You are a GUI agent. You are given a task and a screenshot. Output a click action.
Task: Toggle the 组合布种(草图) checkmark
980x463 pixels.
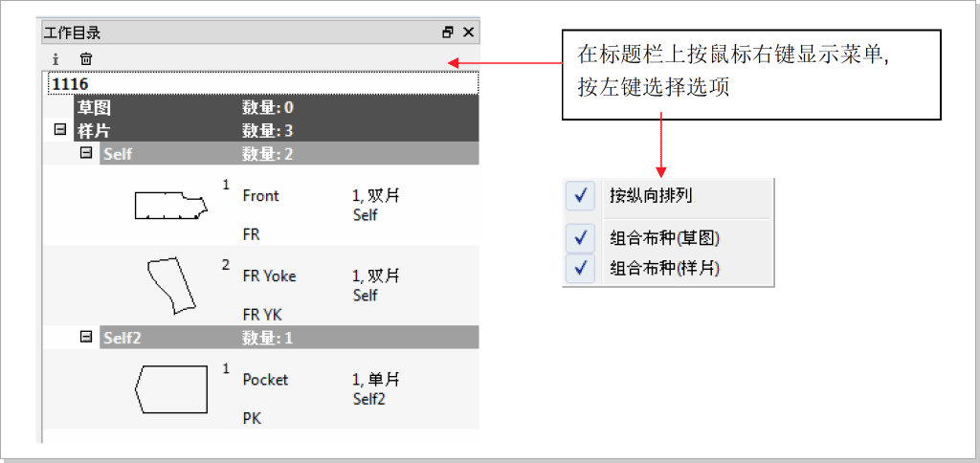(x=581, y=237)
